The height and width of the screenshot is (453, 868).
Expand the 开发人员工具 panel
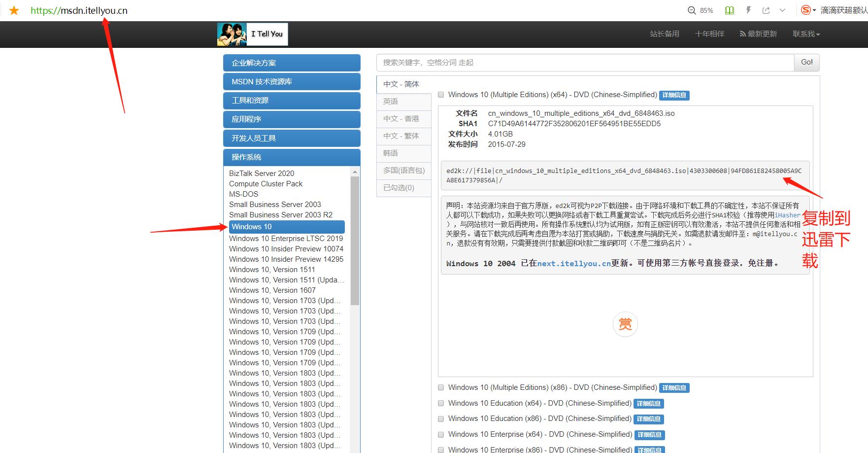(x=292, y=139)
